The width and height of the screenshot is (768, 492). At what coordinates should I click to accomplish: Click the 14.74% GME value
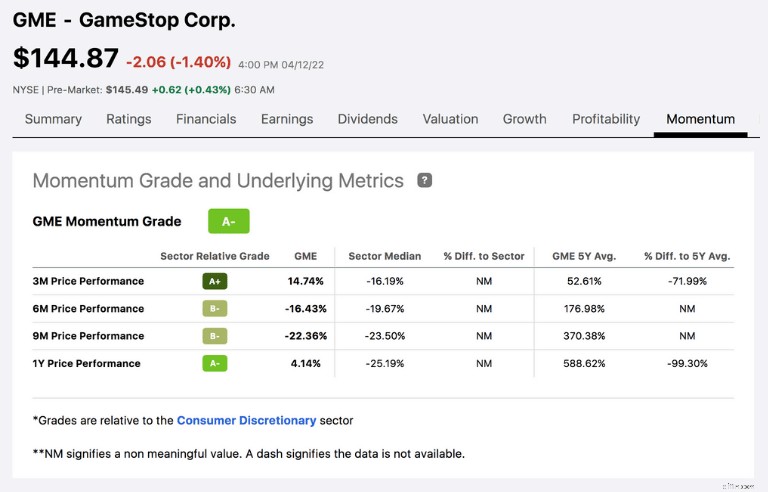(x=306, y=281)
